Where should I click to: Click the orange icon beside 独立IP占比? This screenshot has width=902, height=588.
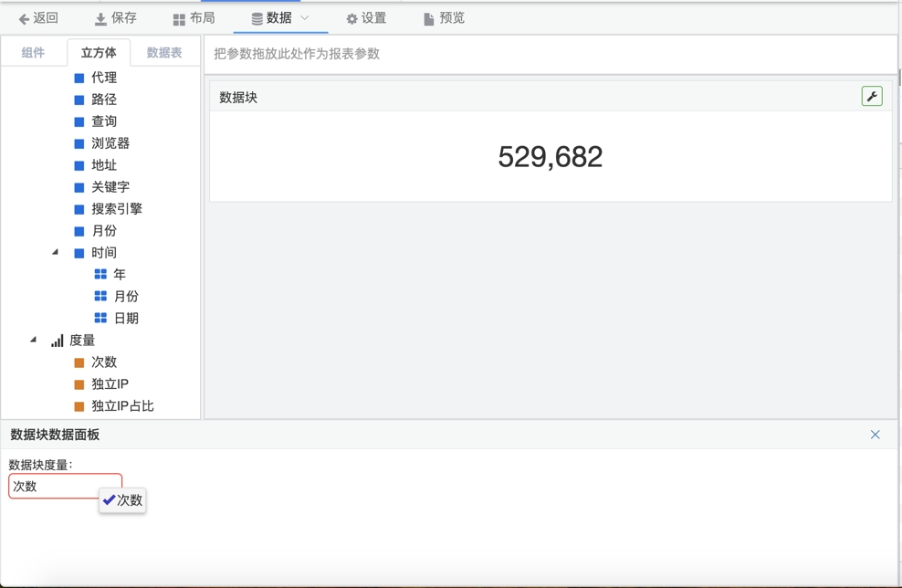click(79, 406)
